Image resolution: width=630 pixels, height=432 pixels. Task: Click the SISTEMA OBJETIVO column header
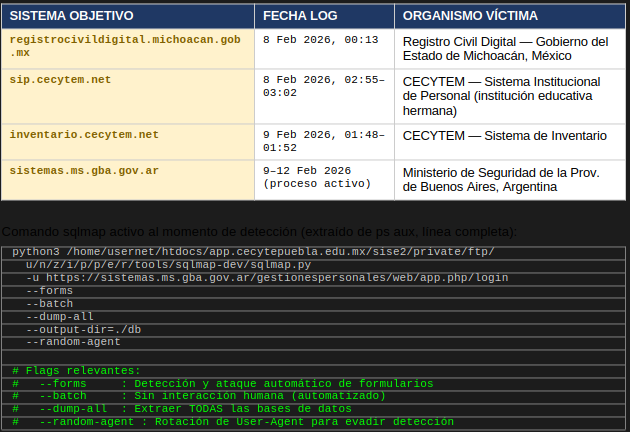(x=128, y=16)
